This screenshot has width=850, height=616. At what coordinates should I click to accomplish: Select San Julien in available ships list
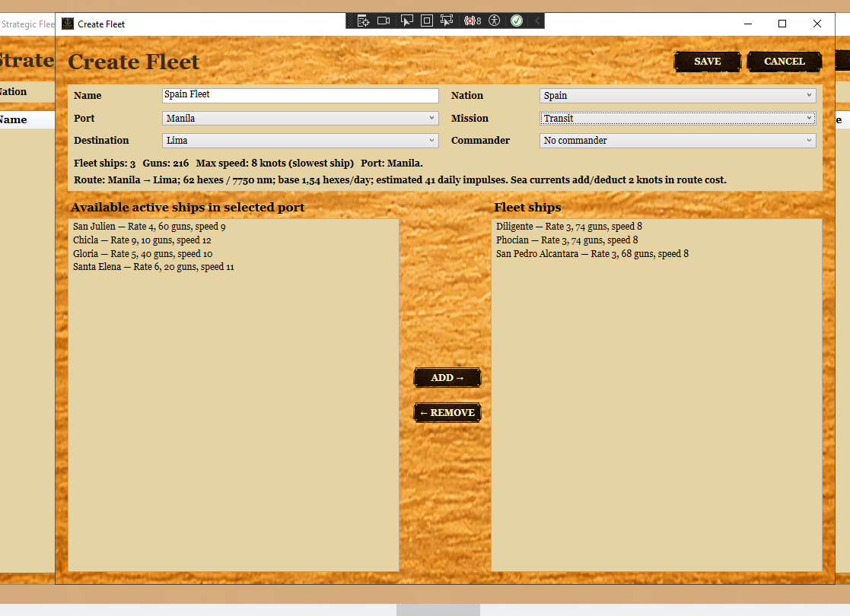[234, 227]
